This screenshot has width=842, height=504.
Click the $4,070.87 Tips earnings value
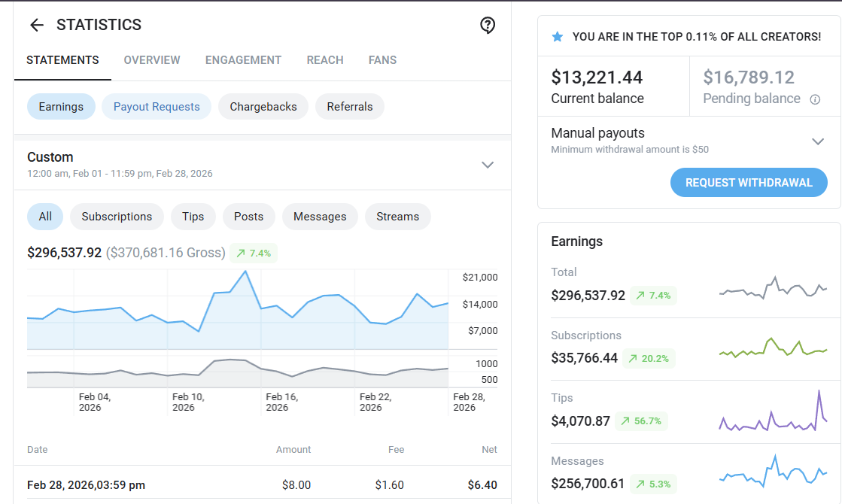580,421
